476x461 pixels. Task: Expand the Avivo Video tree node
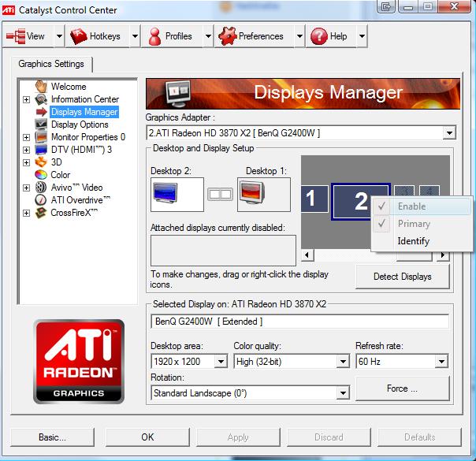(27, 188)
